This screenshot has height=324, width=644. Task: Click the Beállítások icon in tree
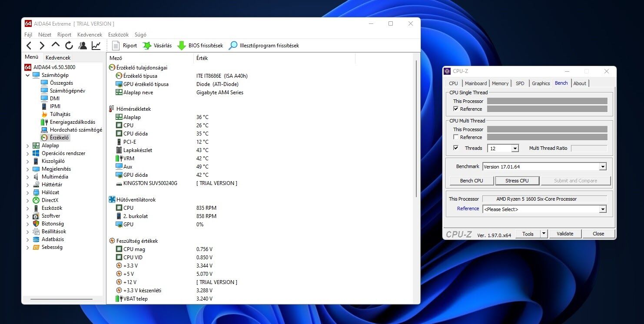[x=36, y=231]
